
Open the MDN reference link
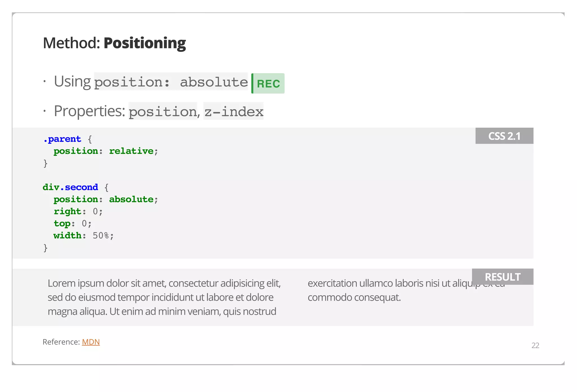(91, 342)
